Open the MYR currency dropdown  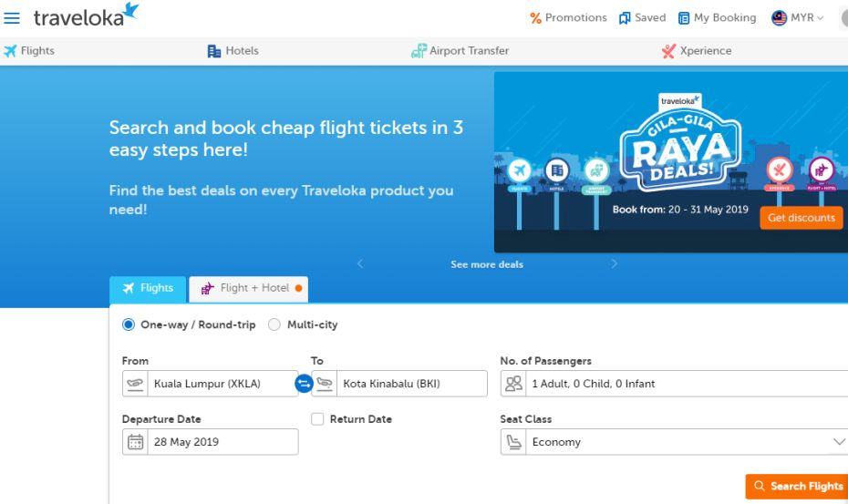tap(798, 18)
